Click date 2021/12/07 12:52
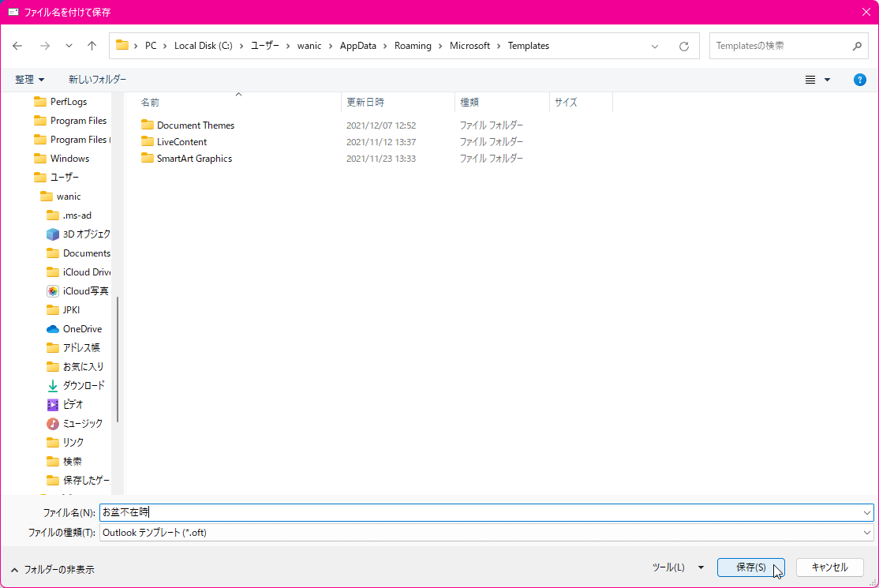The width and height of the screenshot is (879, 588). pos(381,125)
